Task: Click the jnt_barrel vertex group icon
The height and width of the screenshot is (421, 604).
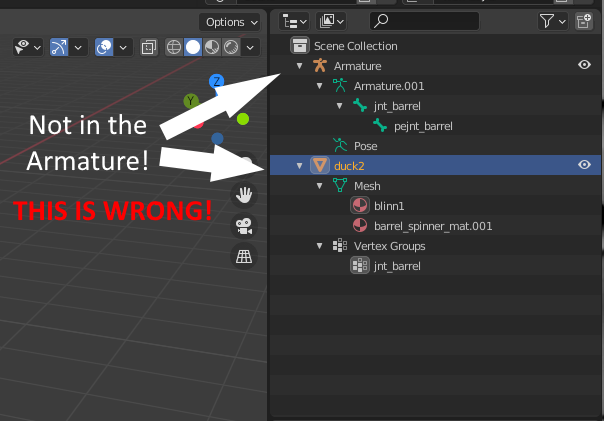Action: 360,265
